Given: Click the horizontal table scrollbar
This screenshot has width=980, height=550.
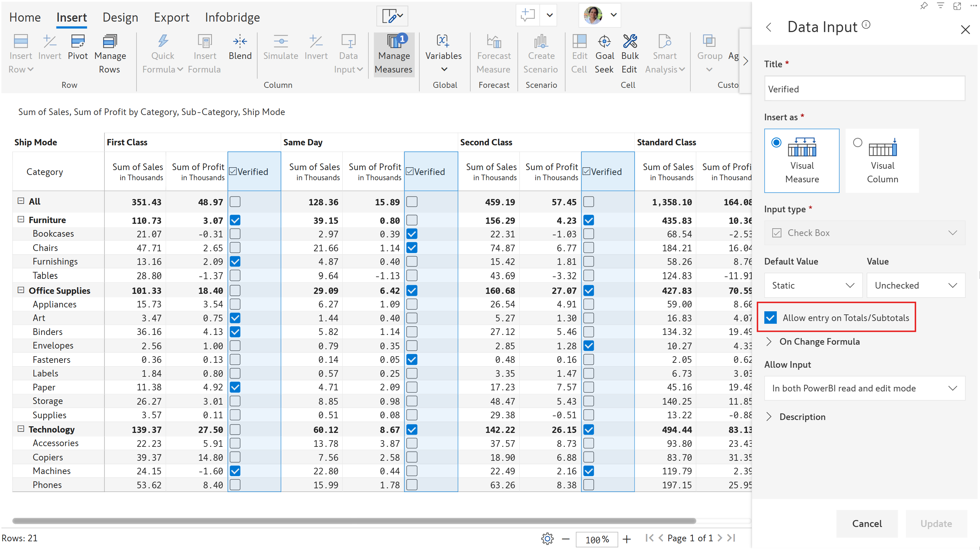Looking at the screenshot, I should 354,520.
